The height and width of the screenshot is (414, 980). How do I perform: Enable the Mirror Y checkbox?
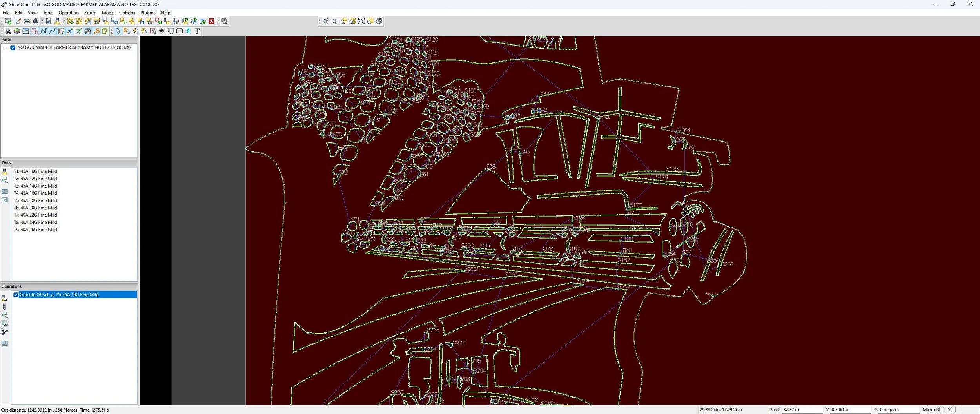[x=953, y=410]
